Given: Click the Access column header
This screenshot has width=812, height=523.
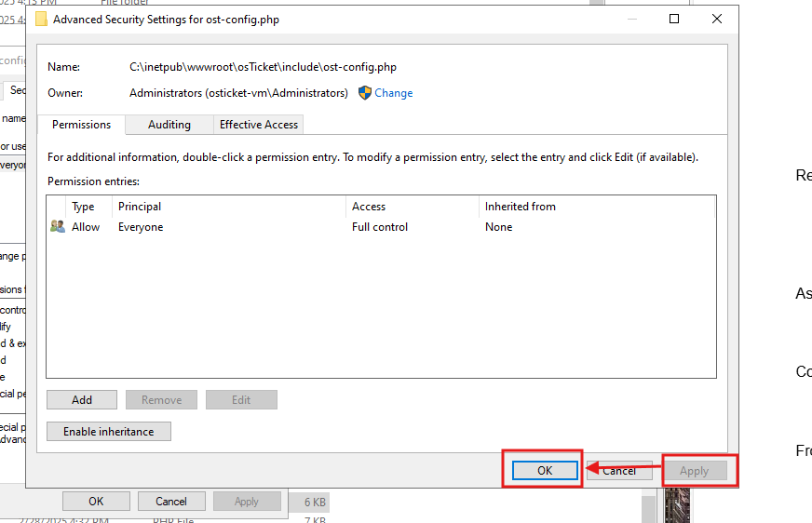Looking at the screenshot, I should (413, 207).
